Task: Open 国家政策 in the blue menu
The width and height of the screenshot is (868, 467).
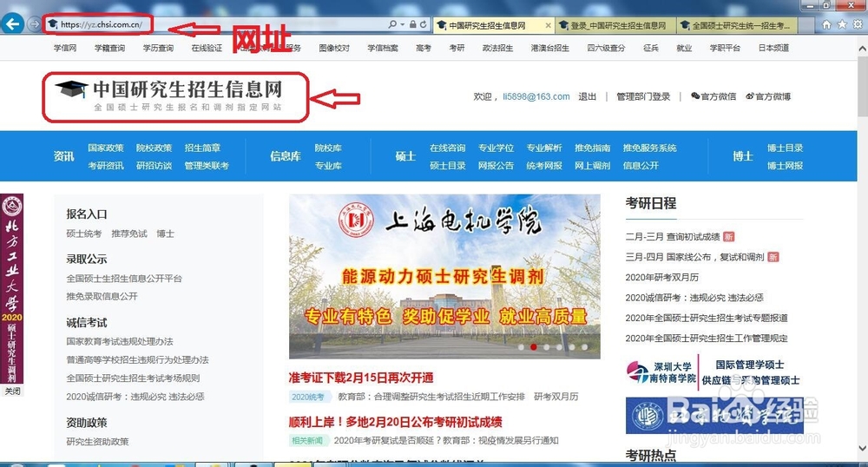Action: (106, 148)
